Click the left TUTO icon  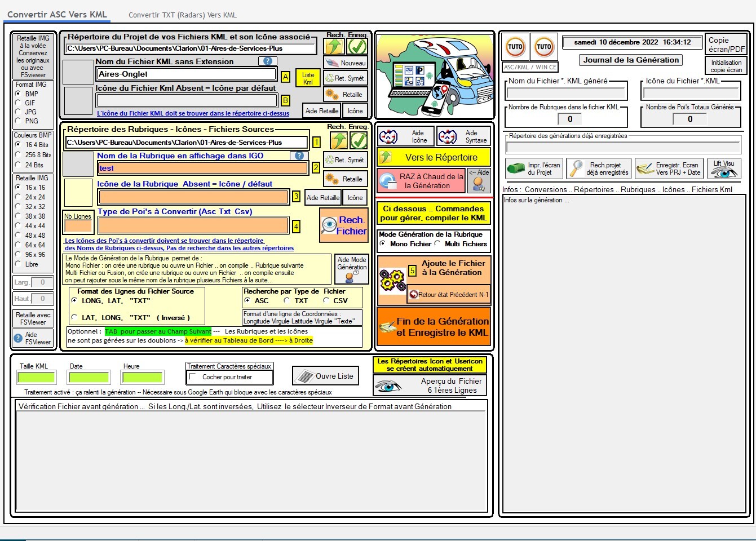[x=515, y=47]
